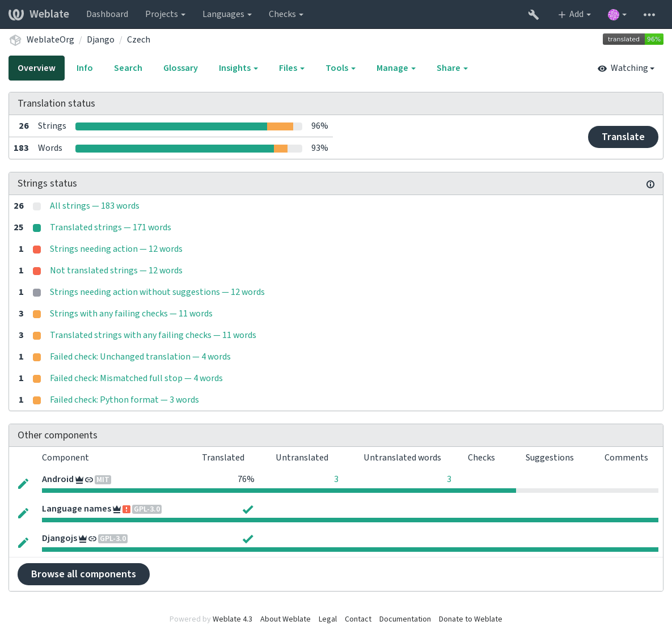Viewport: 672px width, 638px height.
Task: Click the crown icon next to Language names
Action: [117, 509]
